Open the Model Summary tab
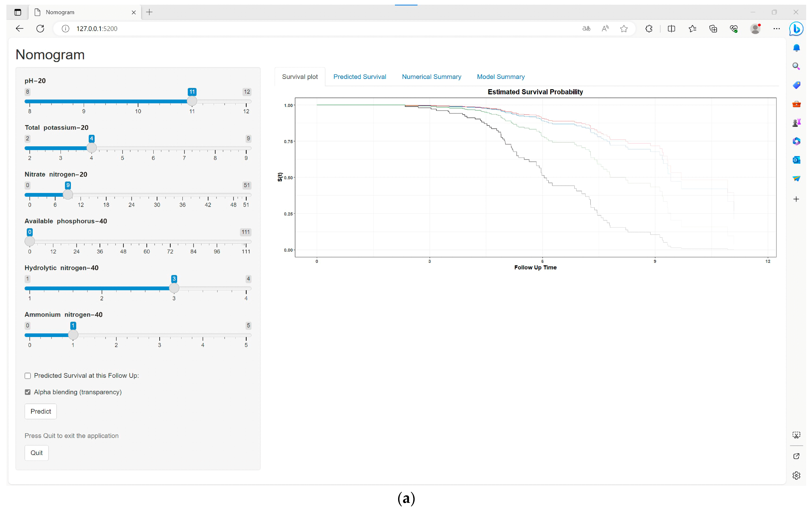 pyautogui.click(x=500, y=77)
